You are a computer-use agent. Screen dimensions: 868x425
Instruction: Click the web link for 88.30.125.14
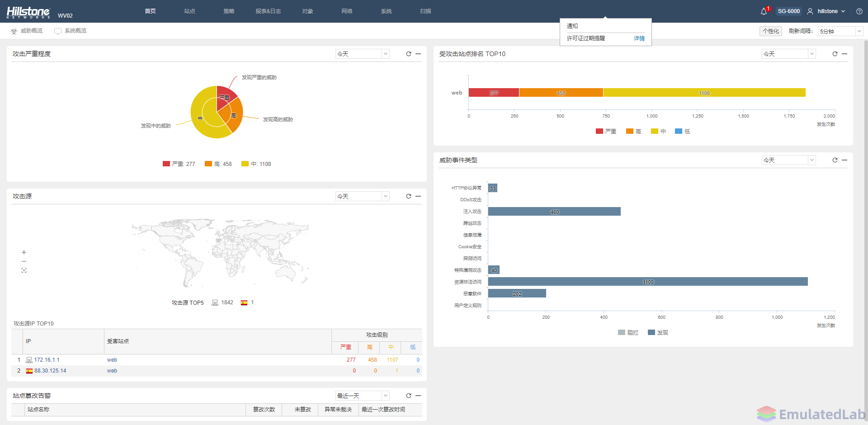pyautogui.click(x=112, y=371)
